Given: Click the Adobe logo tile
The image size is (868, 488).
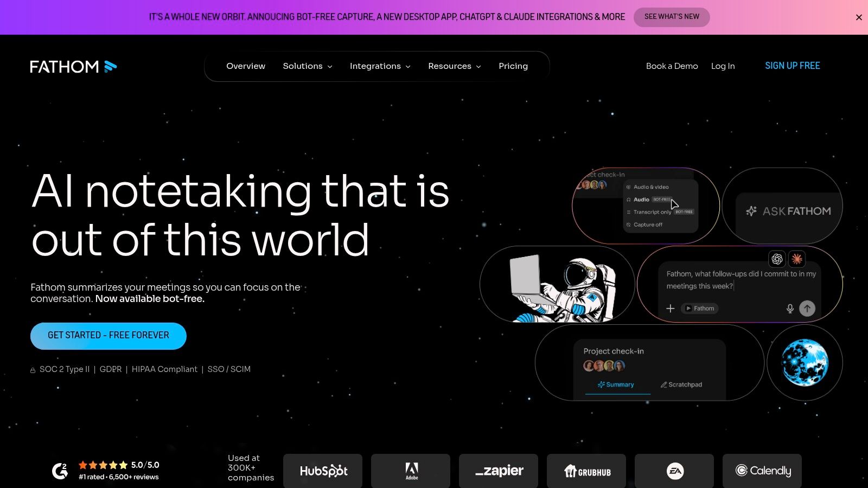Looking at the screenshot, I should click(411, 471).
